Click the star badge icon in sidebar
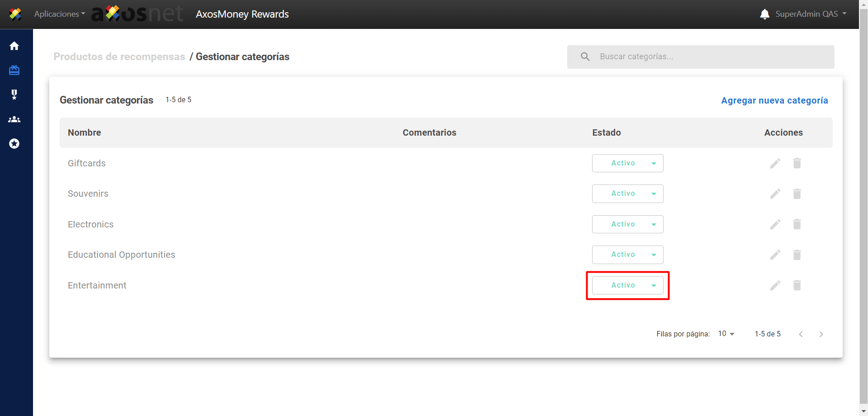The image size is (868, 416). tap(14, 144)
